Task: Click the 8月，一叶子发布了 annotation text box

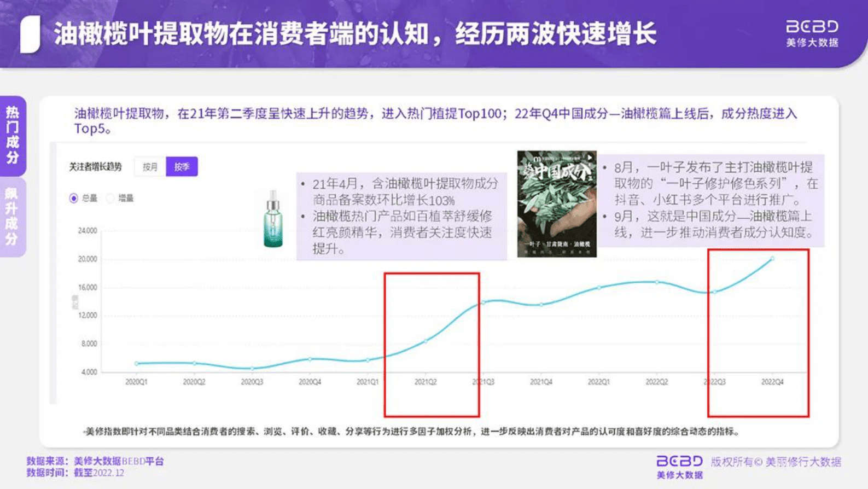Action: 711,200
